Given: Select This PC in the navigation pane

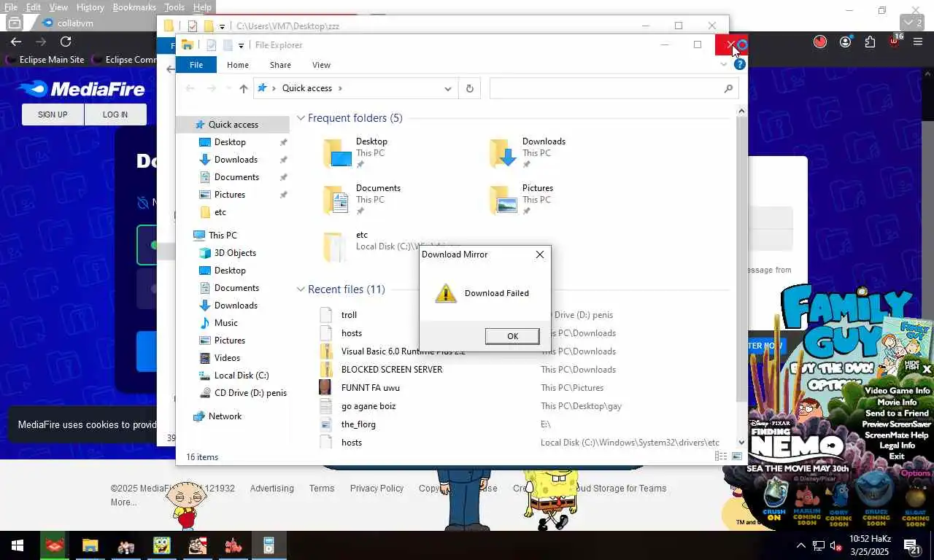Looking at the screenshot, I should (x=223, y=236).
